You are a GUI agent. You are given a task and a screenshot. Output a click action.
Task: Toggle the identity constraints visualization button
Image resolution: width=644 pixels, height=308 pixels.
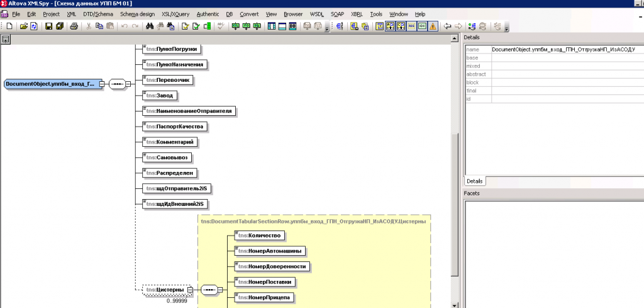422,26
